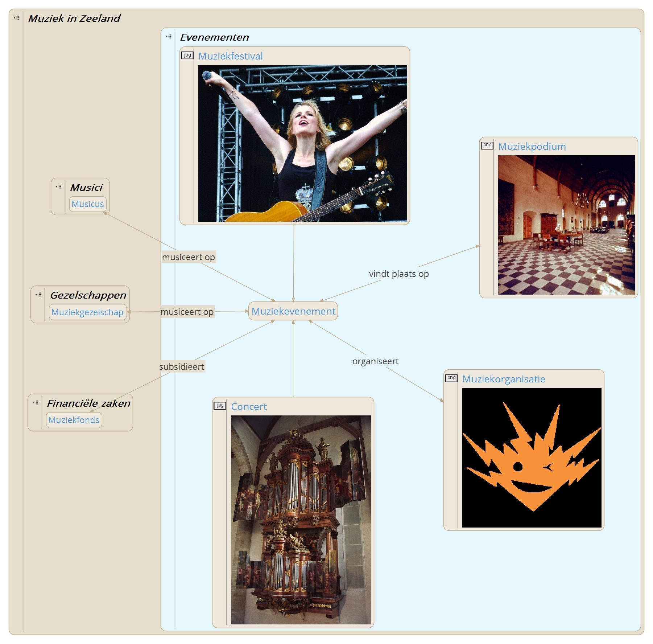
Task: Open the Musicus concept link
Action: 88,204
